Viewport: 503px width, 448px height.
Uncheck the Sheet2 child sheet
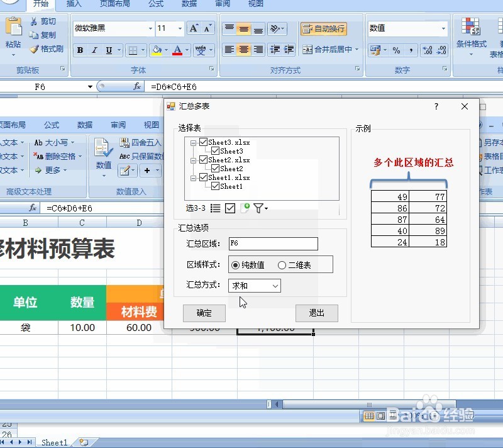pyautogui.click(x=215, y=168)
